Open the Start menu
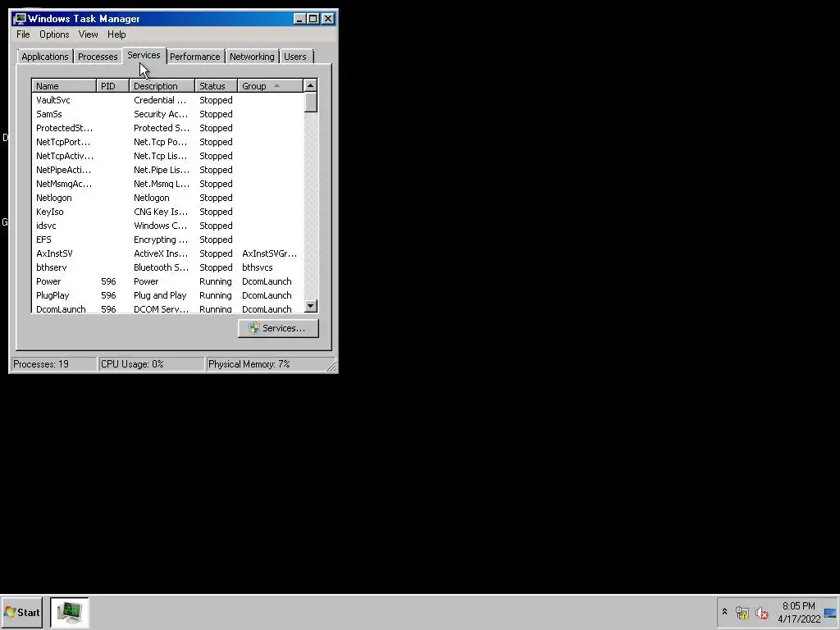 [x=22, y=612]
